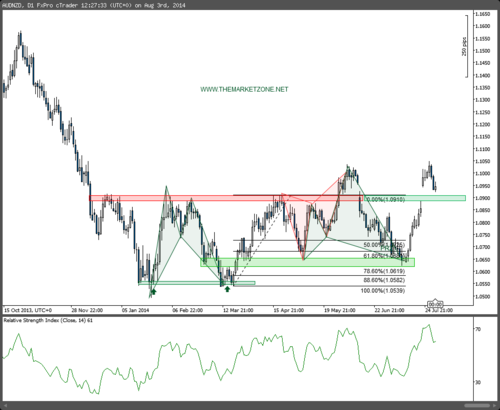
Task: Click the 78.60%(1.0619) Fibonacci label
Action: [x=384, y=271]
